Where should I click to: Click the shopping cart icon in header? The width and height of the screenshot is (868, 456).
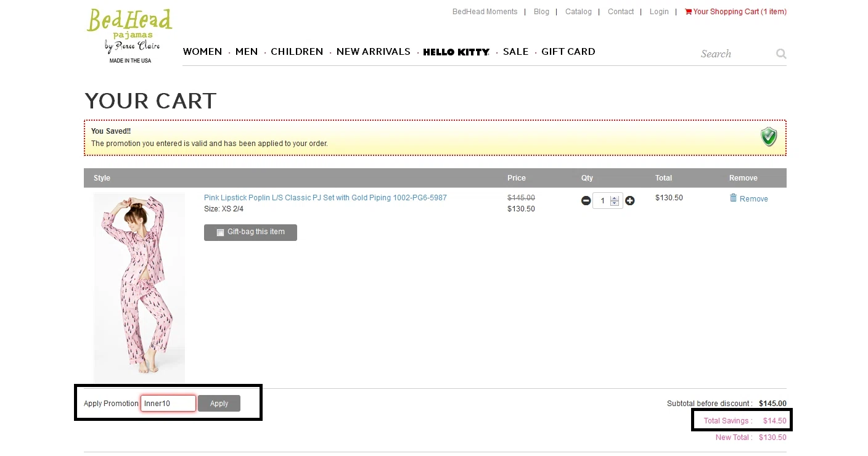[689, 12]
